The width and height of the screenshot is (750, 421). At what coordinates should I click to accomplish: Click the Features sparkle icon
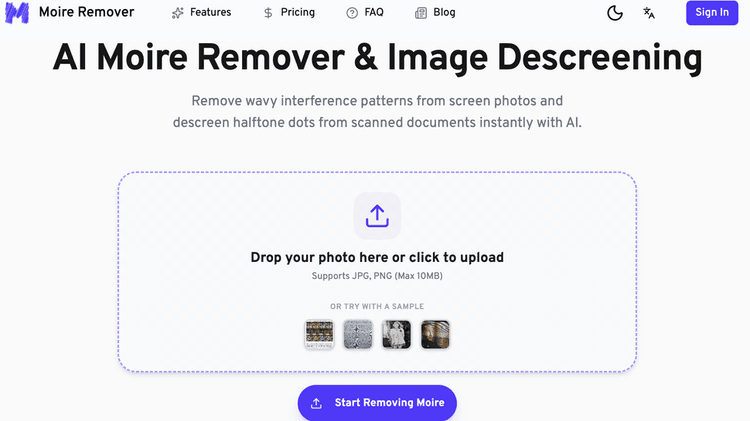coord(178,13)
